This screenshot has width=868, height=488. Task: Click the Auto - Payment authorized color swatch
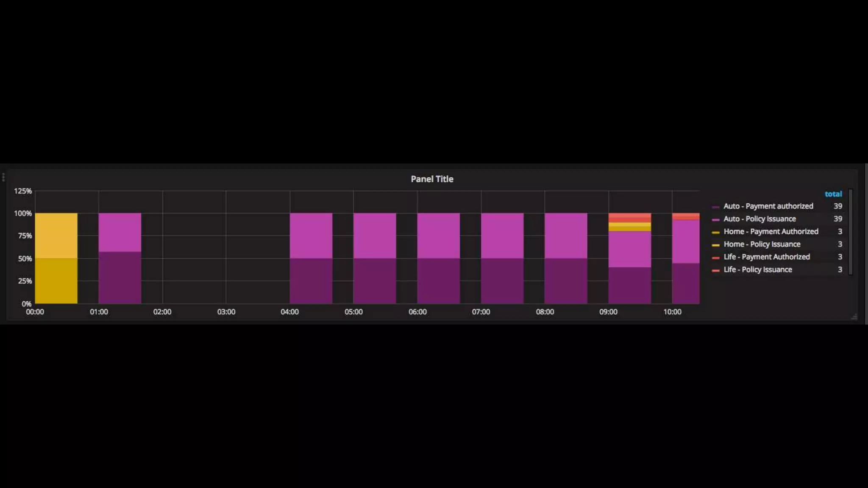716,207
